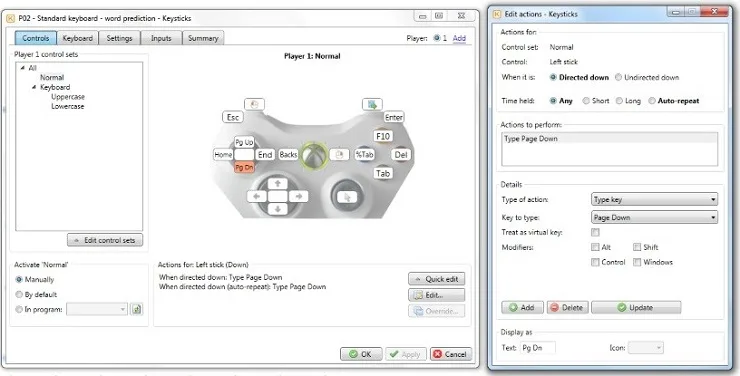Viewport: 740px width, 376px height.
Task: Open the Type of action dropdown
Action: point(654,200)
